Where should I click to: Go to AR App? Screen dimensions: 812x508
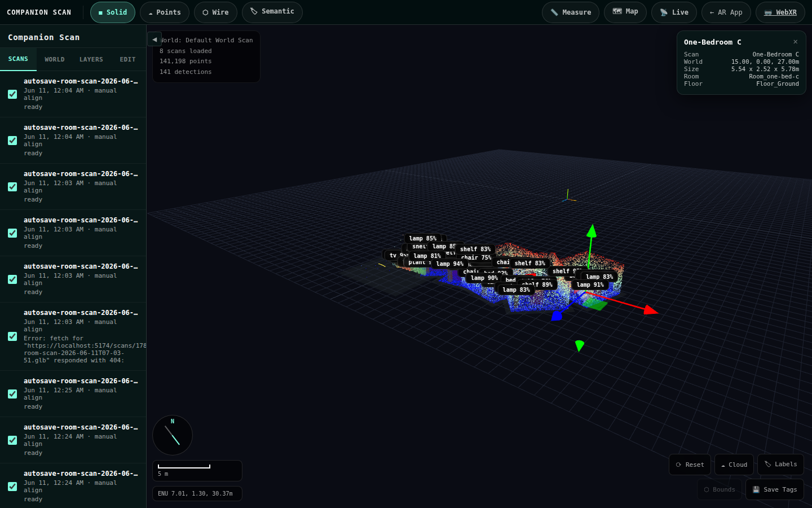tap(726, 12)
